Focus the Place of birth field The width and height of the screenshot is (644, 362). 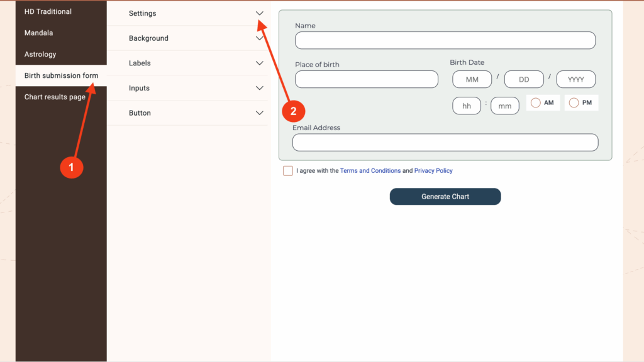[366, 79]
